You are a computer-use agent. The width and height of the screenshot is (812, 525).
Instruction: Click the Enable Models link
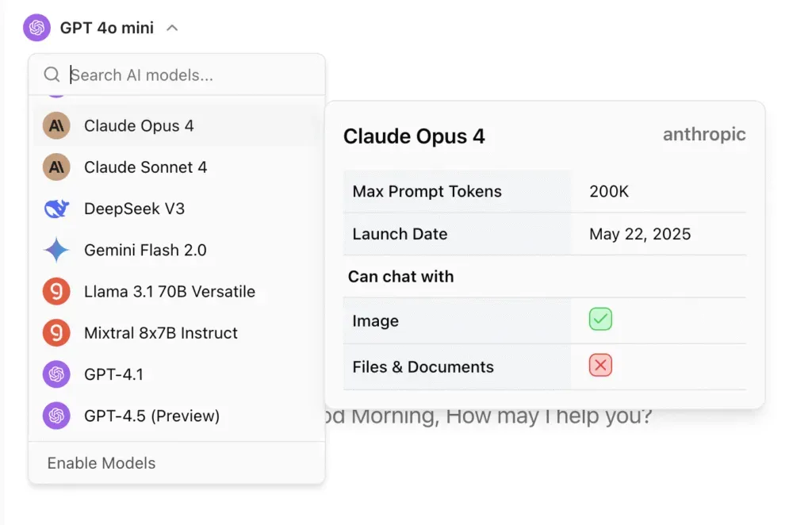point(101,463)
